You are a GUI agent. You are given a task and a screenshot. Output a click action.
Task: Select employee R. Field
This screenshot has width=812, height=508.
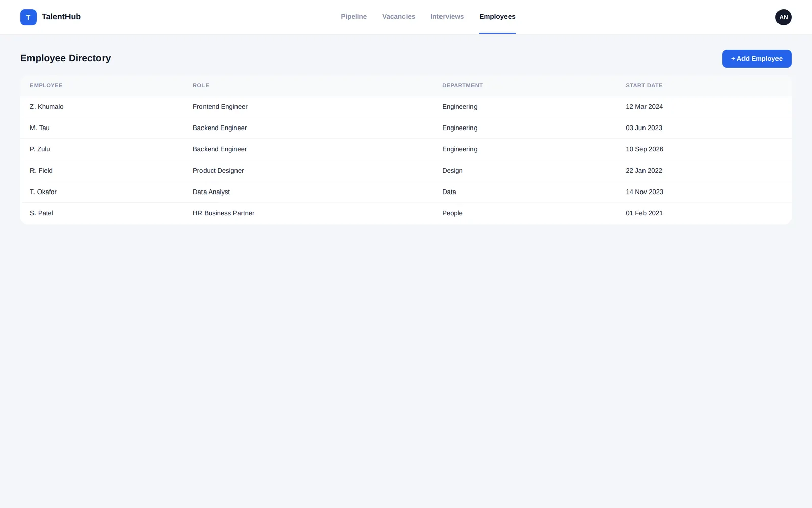pyautogui.click(x=41, y=171)
